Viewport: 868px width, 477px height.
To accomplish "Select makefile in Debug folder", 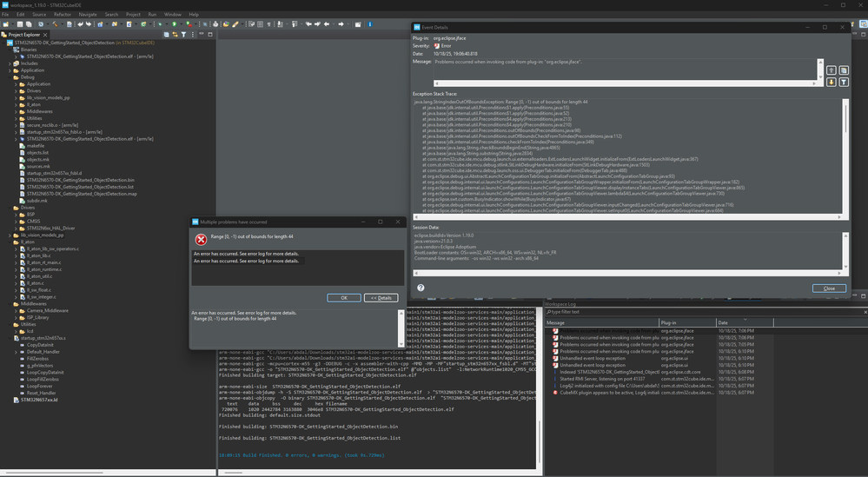I will pos(36,146).
